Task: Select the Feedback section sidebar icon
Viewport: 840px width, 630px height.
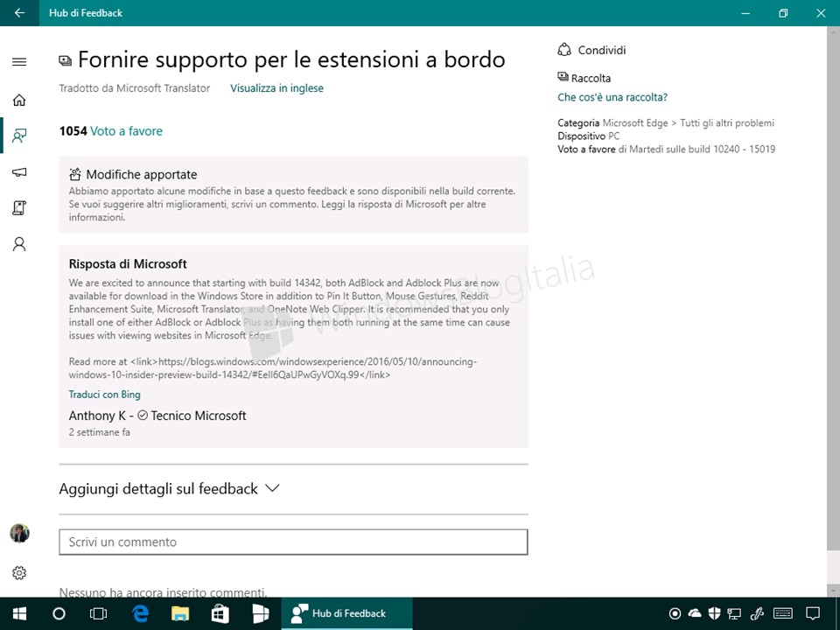Action: [19, 136]
